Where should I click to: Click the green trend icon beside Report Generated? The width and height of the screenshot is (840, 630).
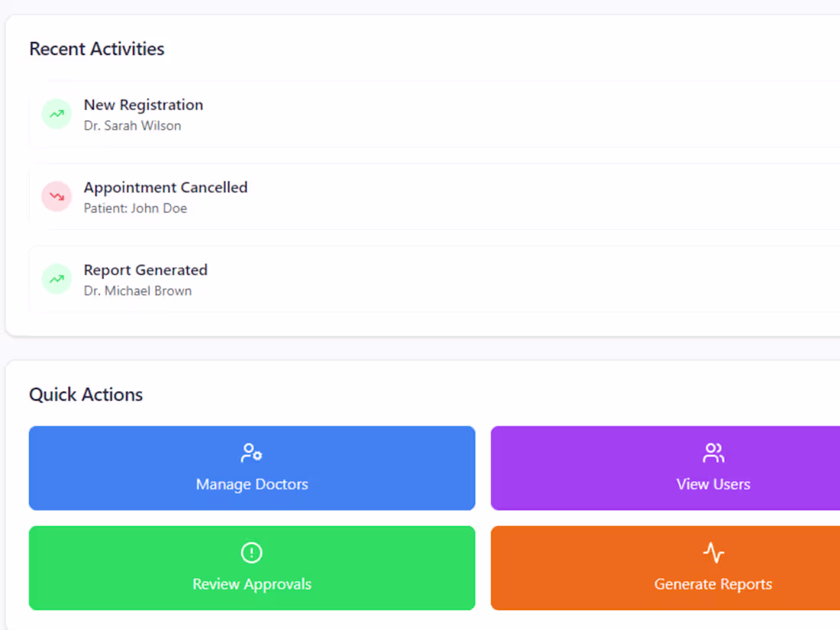[x=57, y=279]
